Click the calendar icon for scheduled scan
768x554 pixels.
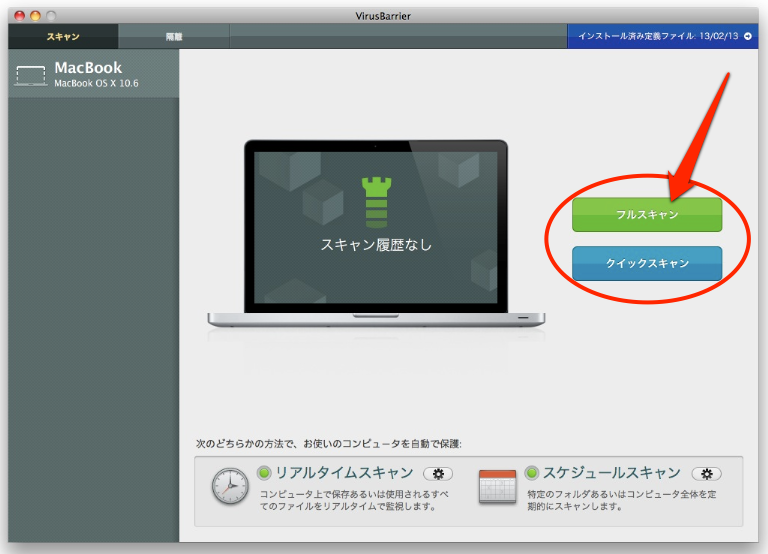click(x=497, y=486)
